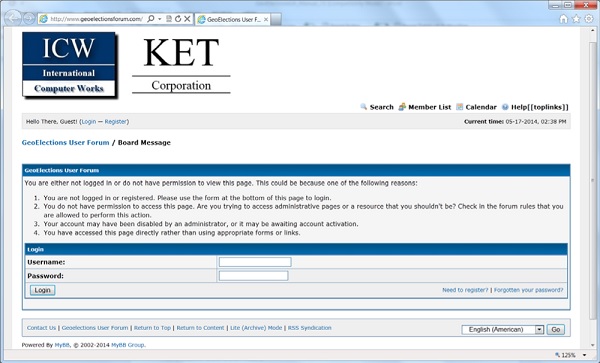The height and width of the screenshot is (363, 600).
Task: Open browser Tools gear icon
Action: [x=589, y=19]
